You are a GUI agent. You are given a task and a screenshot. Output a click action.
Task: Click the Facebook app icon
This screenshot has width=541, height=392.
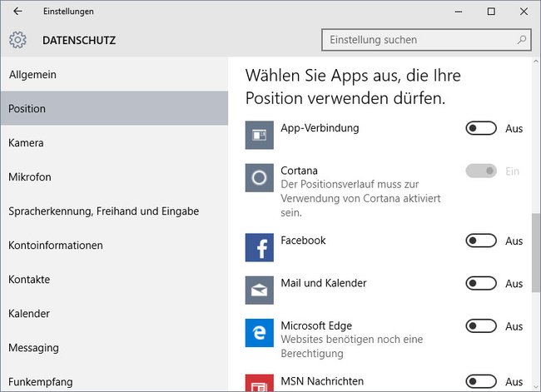click(x=260, y=247)
